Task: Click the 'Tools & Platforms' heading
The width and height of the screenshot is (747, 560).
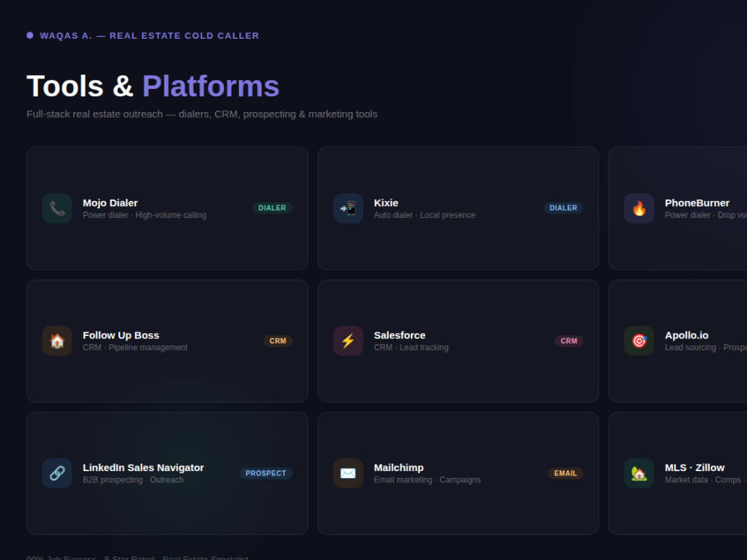Action: [x=153, y=86]
